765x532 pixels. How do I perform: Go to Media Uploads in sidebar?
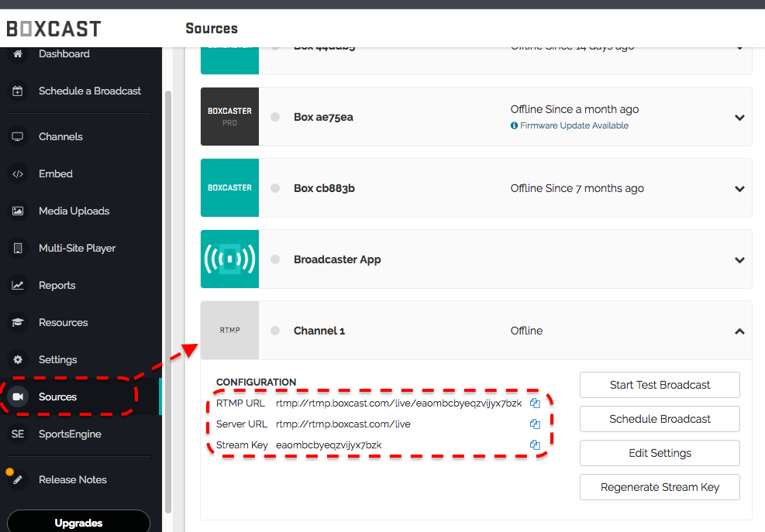pos(74,211)
